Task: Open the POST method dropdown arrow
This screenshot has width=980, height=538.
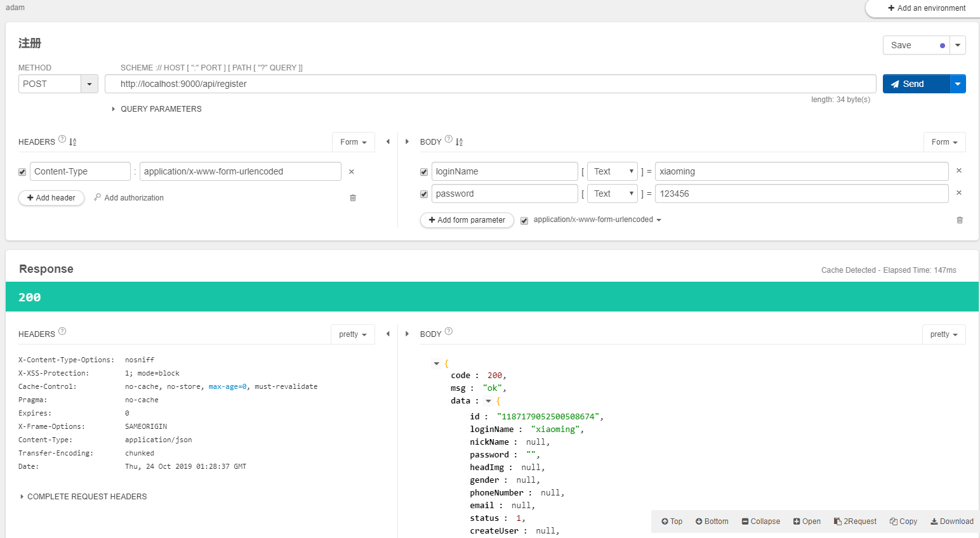Action: point(89,84)
